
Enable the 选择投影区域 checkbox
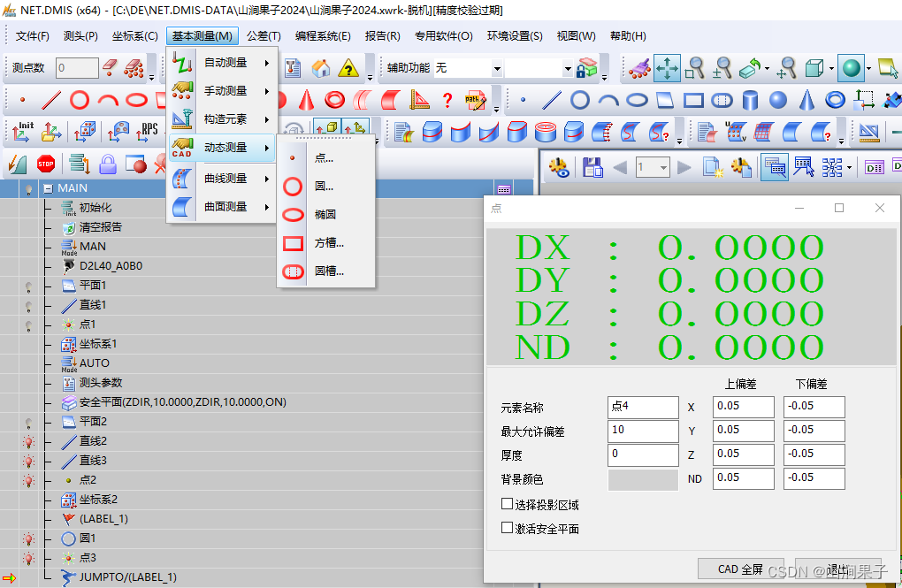(x=507, y=504)
